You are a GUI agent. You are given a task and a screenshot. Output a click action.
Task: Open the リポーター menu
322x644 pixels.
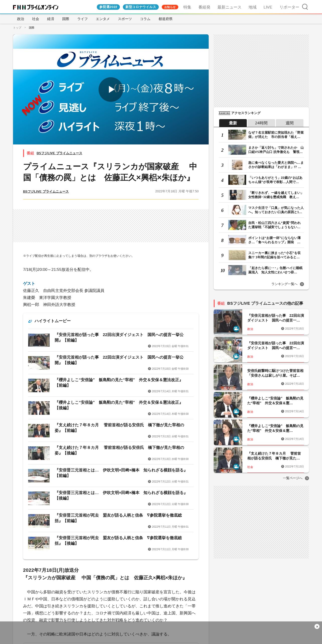click(x=289, y=7)
